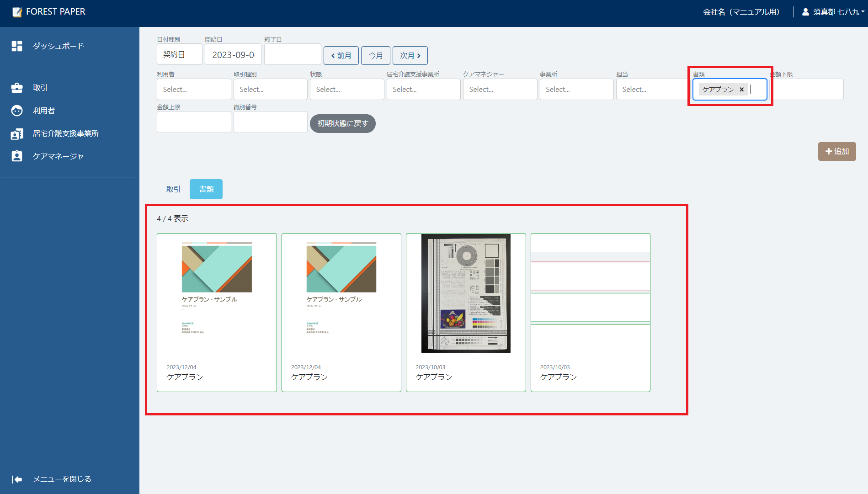Open the Dashboard grid icon in sidebar

tap(17, 46)
